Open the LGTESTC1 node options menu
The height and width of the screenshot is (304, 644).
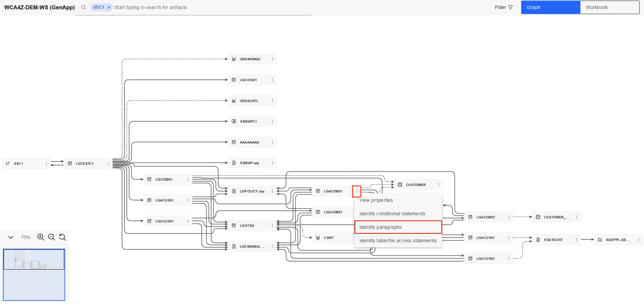(x=108, y=163)
